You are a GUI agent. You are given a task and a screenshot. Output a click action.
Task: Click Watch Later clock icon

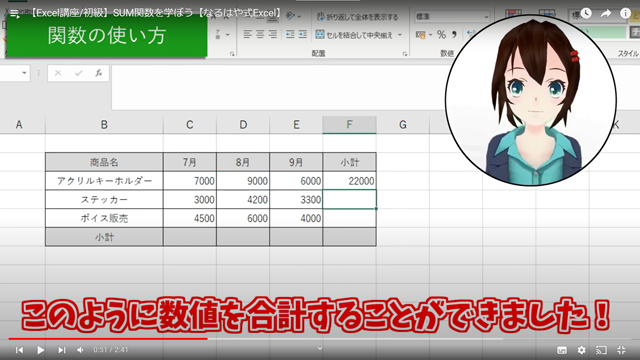(x=586, y=13)
